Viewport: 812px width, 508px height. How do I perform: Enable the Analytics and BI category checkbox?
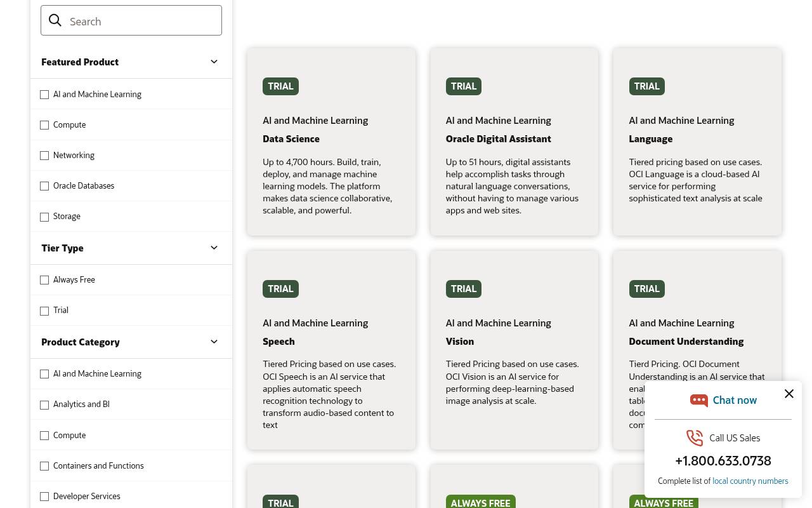[x=44, y=405]
